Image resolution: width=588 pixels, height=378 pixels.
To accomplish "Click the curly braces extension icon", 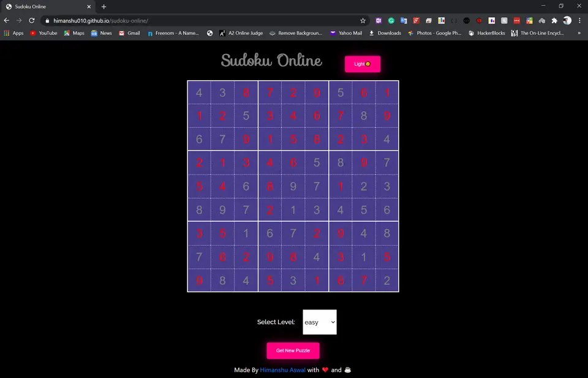I will pos(454,21).
